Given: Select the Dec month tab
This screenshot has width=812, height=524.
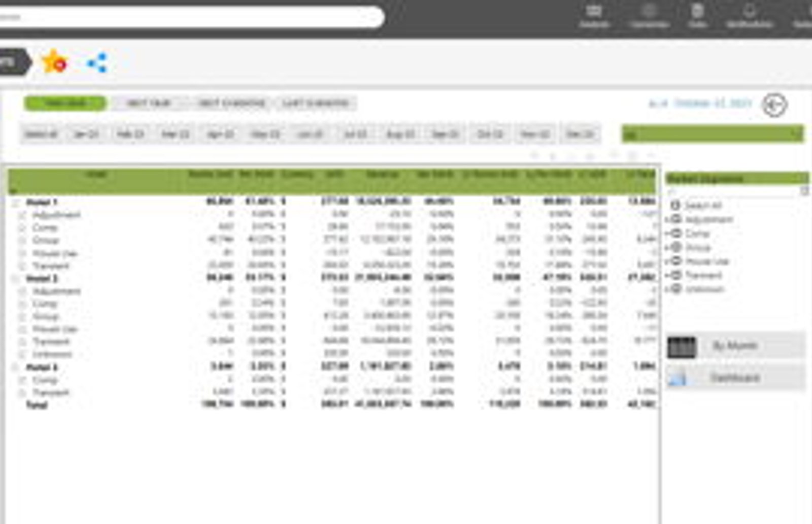Looking at the screenshot, I should 580,134.
